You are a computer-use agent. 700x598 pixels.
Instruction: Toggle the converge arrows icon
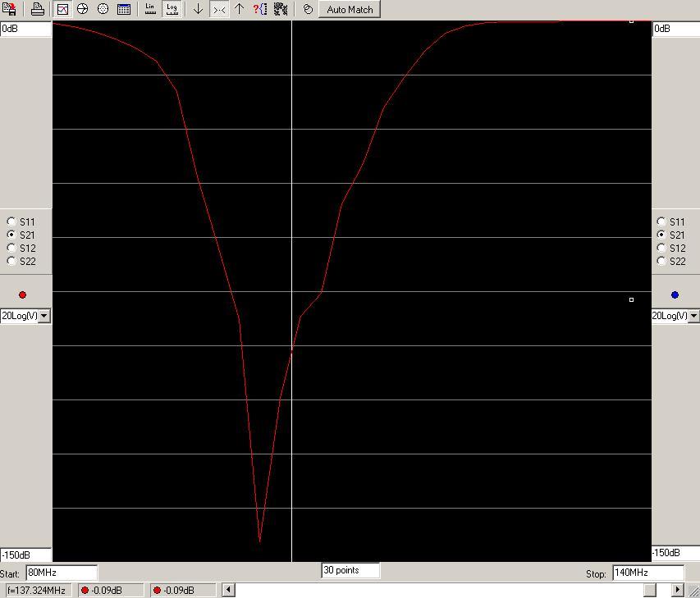219,9
